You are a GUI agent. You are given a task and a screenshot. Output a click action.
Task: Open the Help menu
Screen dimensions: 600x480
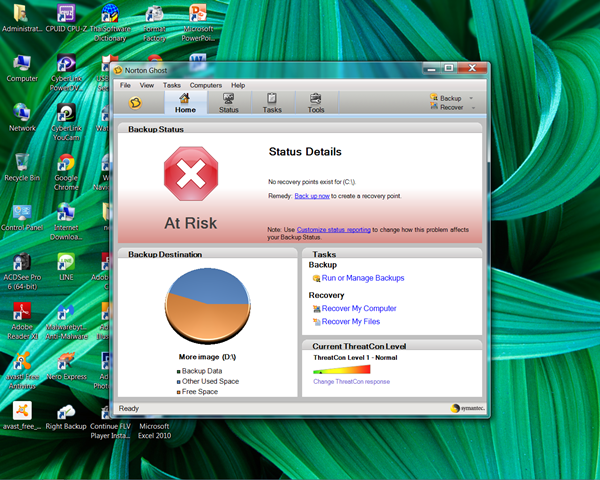click(x=238, y=85)
